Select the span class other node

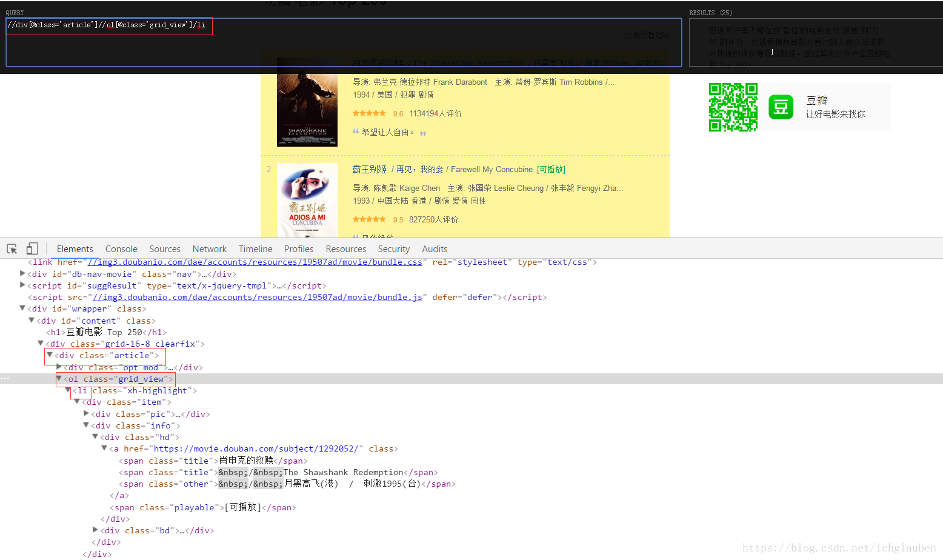tap(287, 484)
